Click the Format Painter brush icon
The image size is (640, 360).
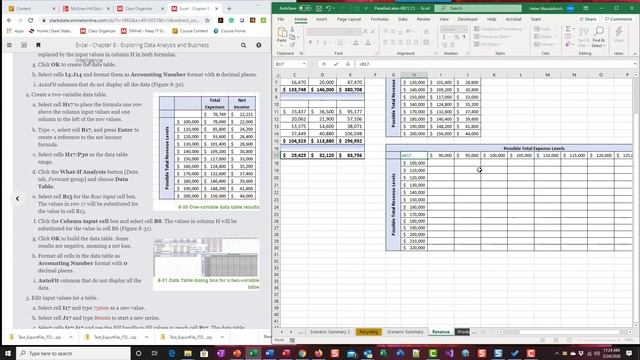[292, 44]
